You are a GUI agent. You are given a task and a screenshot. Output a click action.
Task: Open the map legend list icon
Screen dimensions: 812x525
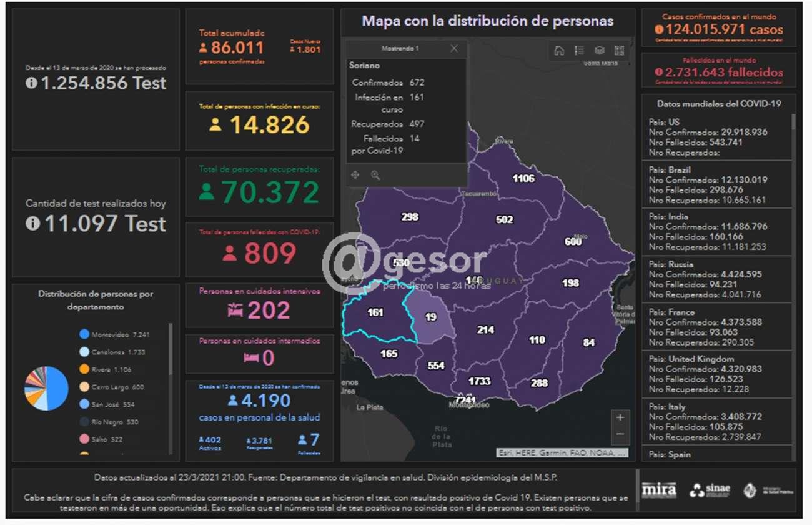pyautogui.click(x=579, y=51)
